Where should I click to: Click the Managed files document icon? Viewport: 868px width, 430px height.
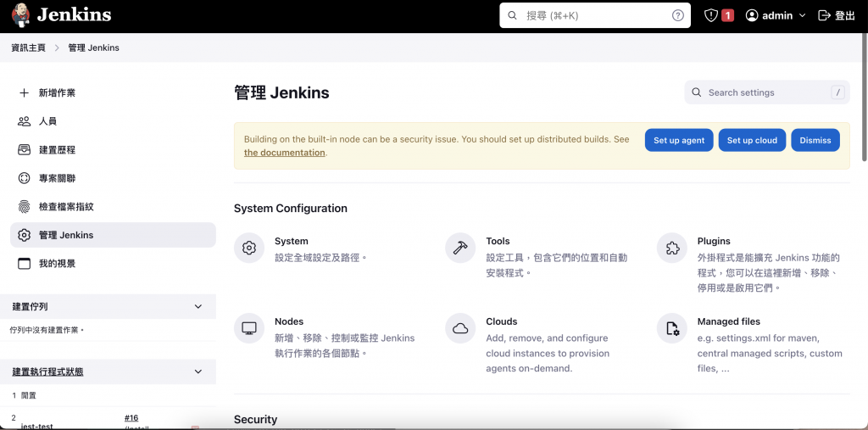672,328
